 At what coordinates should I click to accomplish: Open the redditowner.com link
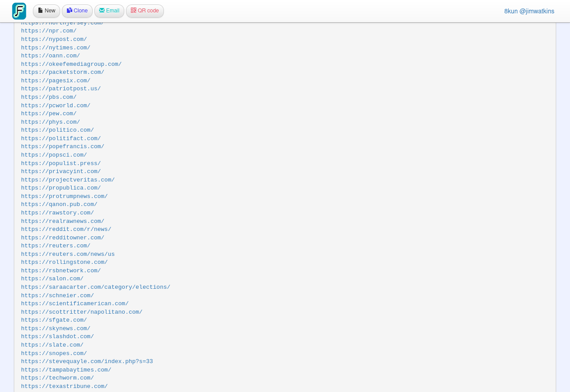point(63,238)
